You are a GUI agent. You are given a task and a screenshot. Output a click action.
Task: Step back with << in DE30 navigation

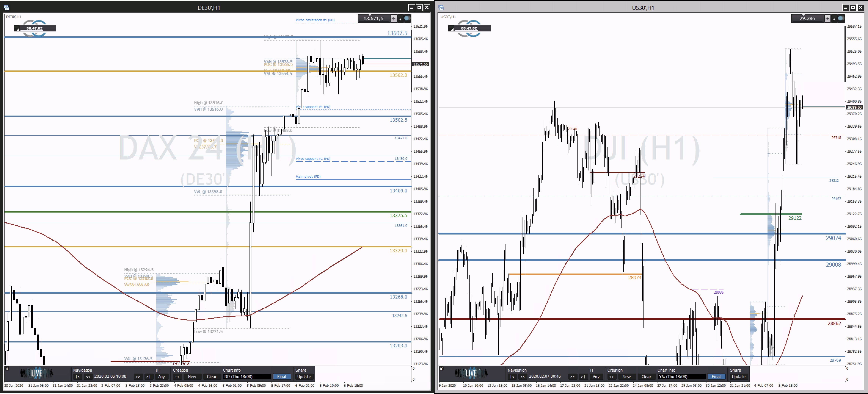(x=88, y=377)
